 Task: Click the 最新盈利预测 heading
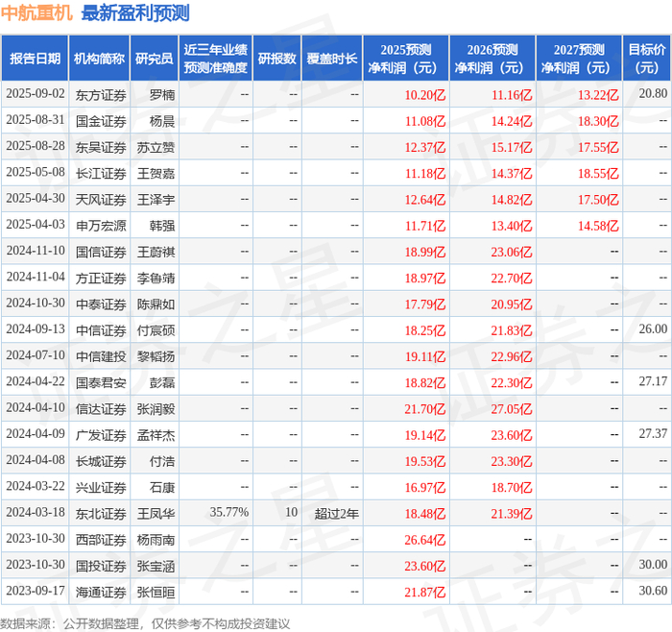pos(135,12)
